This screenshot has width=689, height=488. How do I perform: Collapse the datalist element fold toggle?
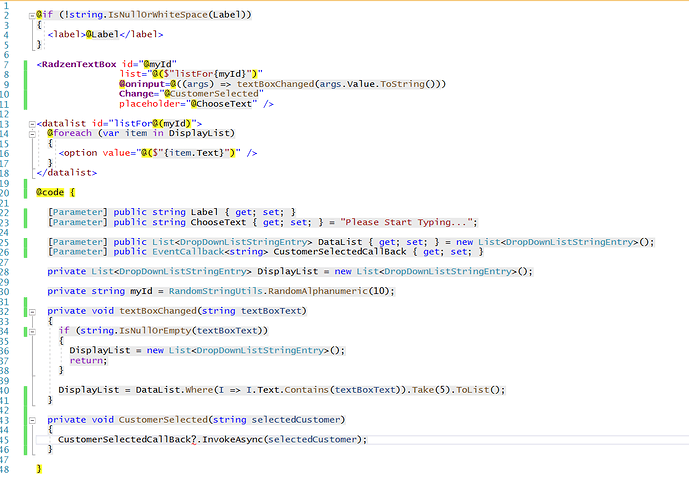pyautogui.click(x=32, y=124)
